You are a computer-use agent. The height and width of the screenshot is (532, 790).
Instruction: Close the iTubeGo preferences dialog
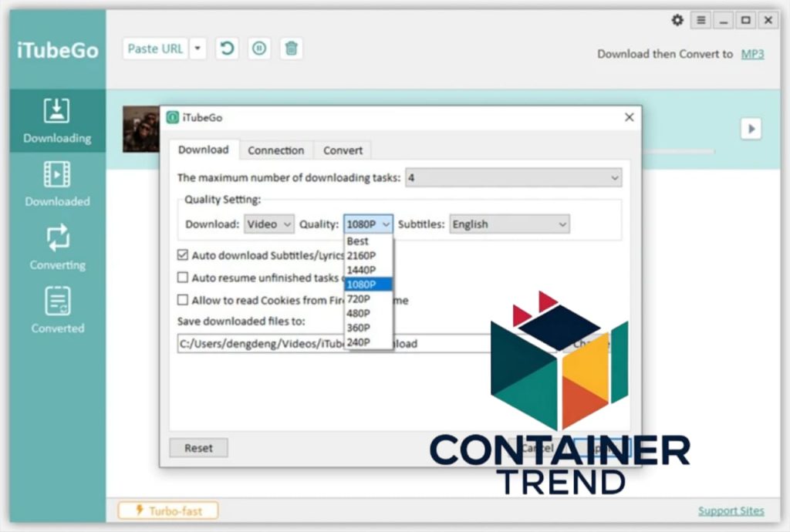click(630, 117)
